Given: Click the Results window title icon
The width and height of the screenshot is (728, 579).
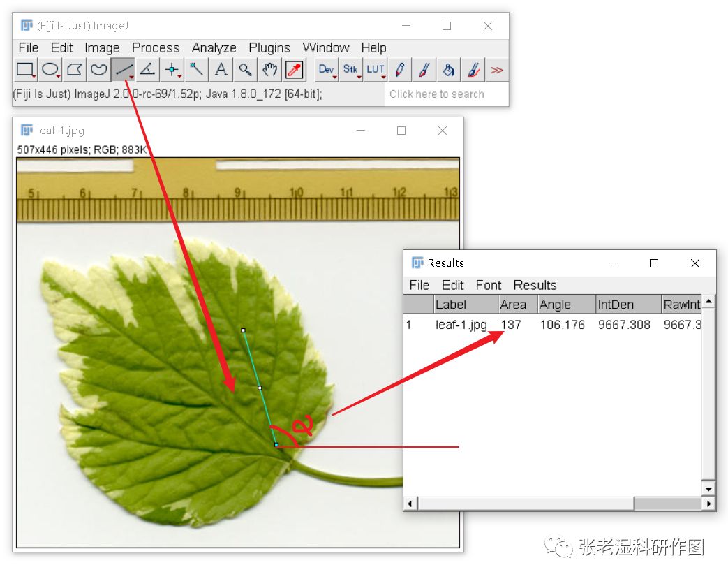Looking at the screenshot, I should point(417,263).
